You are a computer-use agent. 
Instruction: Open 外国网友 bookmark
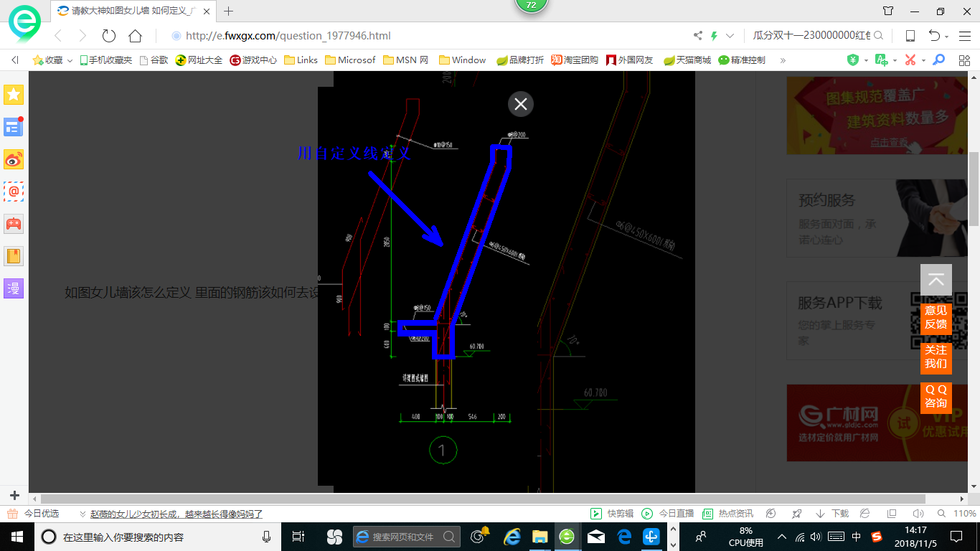coord(629,60)
